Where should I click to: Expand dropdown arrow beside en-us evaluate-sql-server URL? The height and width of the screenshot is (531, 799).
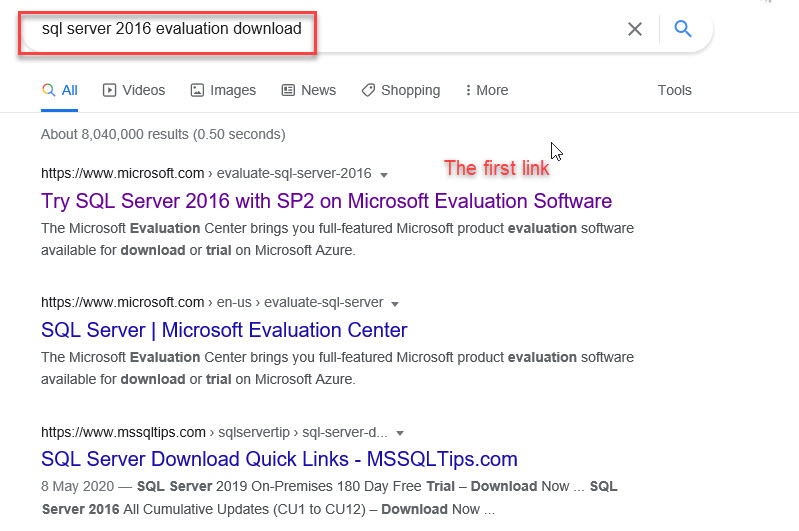(395, 304)
